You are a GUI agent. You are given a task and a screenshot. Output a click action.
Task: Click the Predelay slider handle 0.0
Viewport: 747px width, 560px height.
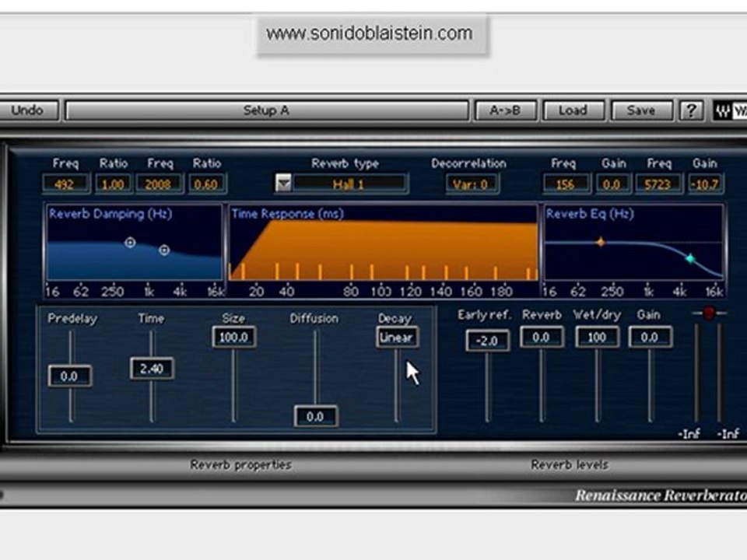pyautogui.click(x=70, y=376)
